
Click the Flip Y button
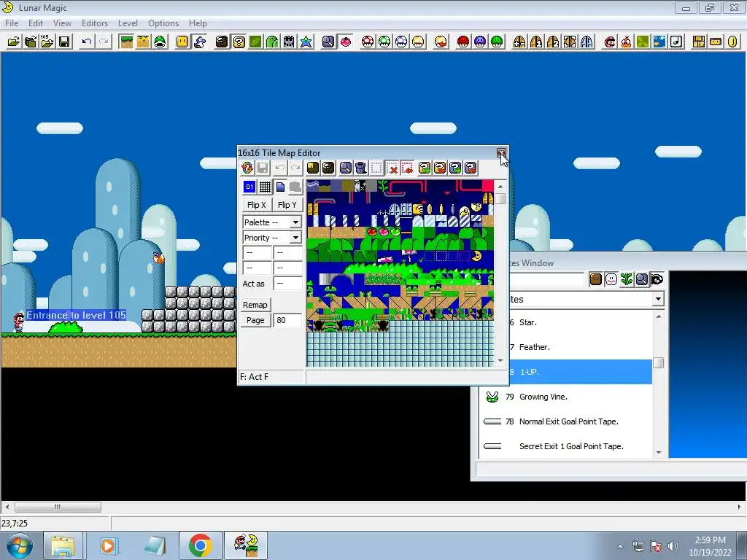(287, 205)
